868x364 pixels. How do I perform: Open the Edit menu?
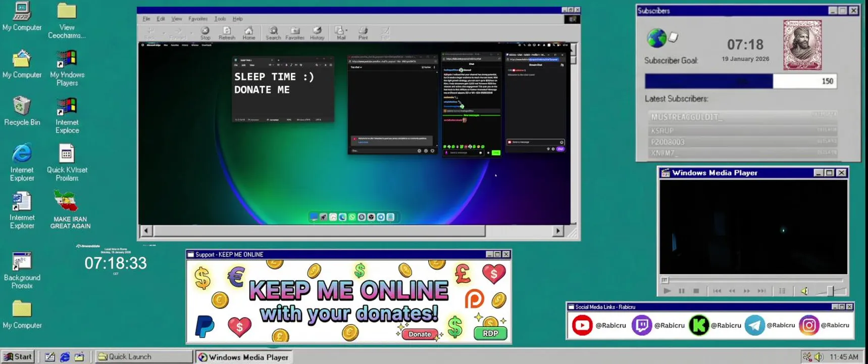[161, 19]
